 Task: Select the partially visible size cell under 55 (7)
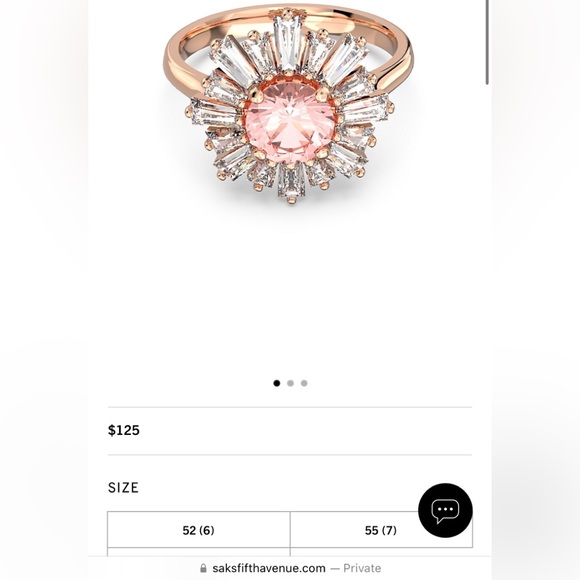(381, 552)
